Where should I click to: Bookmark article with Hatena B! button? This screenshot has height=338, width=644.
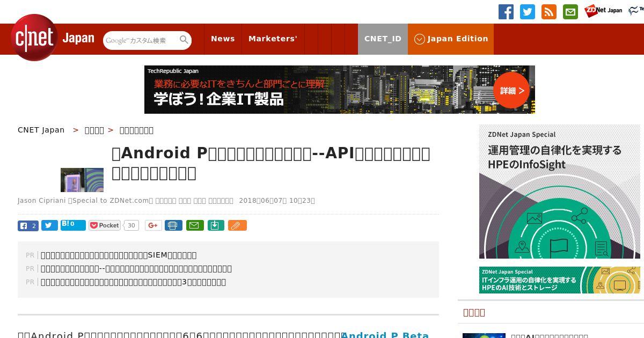73,225
